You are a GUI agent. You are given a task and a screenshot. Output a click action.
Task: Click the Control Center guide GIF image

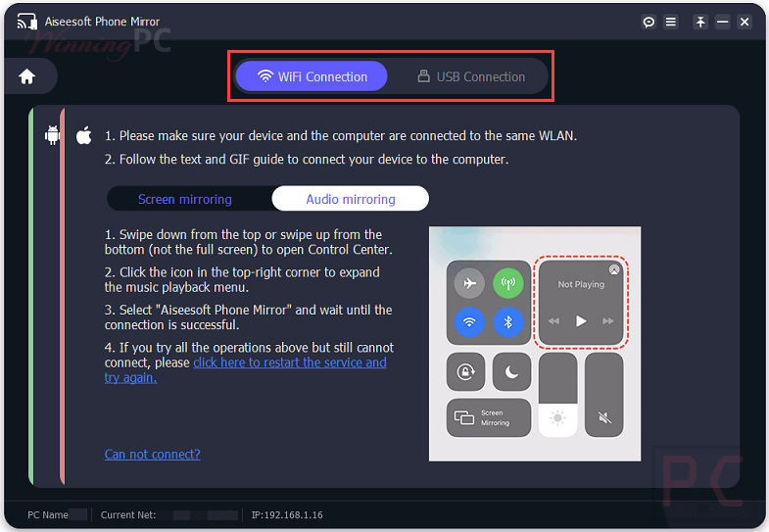(x=535, y=344)
